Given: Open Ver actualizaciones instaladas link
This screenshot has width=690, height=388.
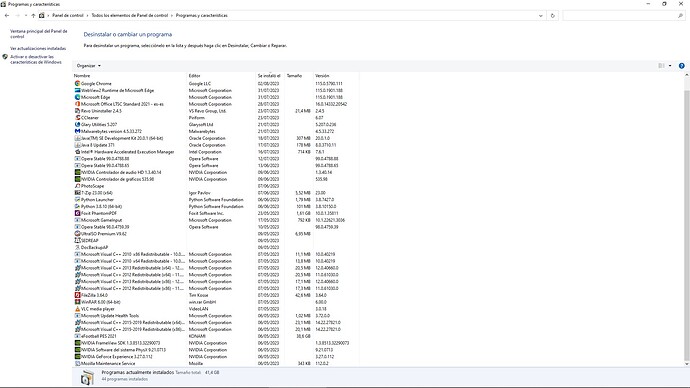Looking at the screenshot, I should (38, 48).
